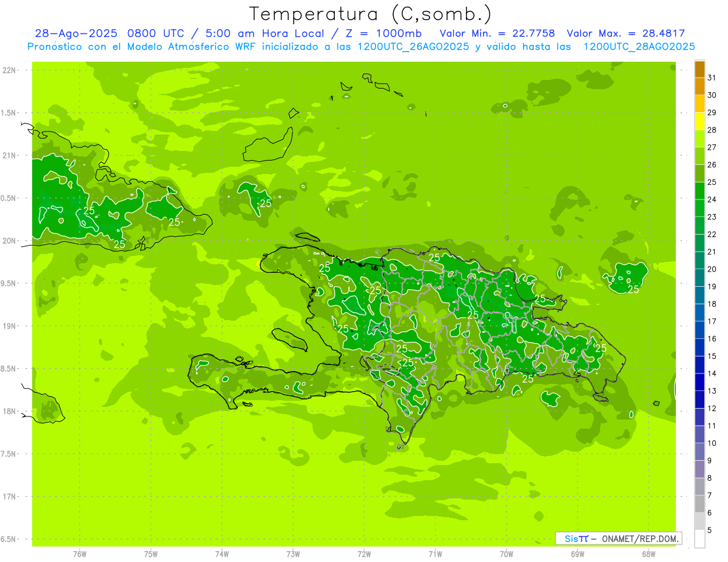Select the date text 28-Ago-2025
Screen dimensions: 728x562
pyautogui.click(x=76, y=33)
